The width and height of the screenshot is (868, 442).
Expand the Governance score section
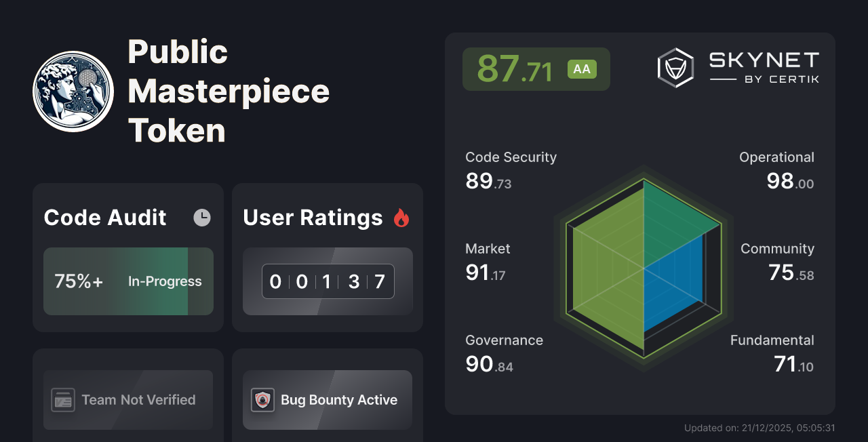(504, 353)
